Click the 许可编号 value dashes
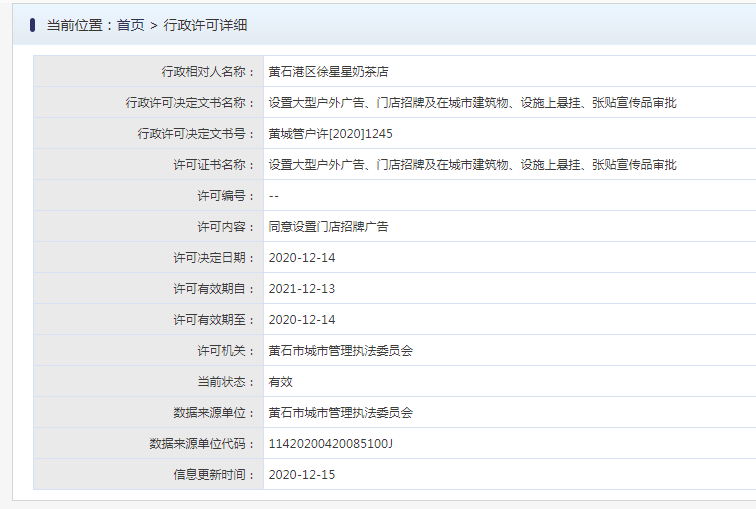Screen dimensions: 756x509 pyautogui.click(x=274, y=196)
